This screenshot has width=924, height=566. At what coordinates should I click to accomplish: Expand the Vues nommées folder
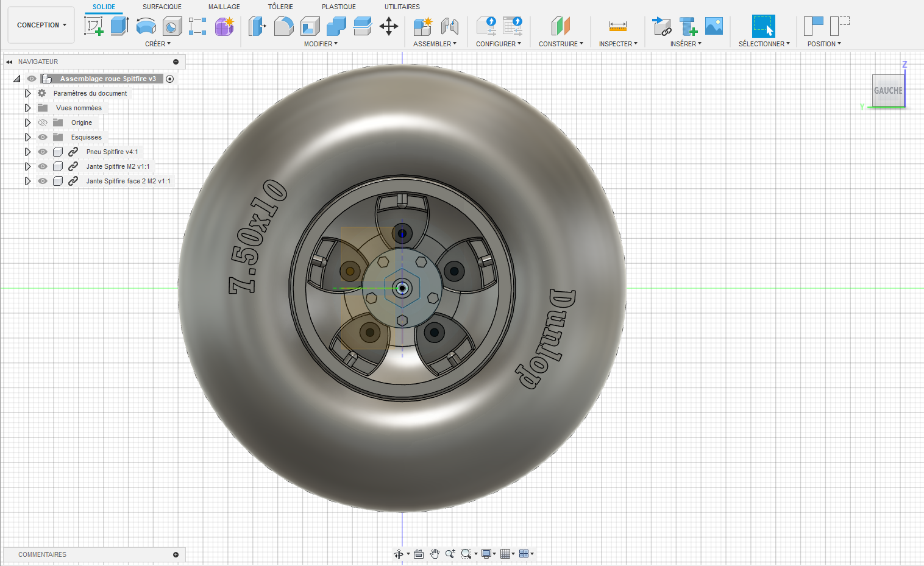pyautogui.click(x=27, y=108)
